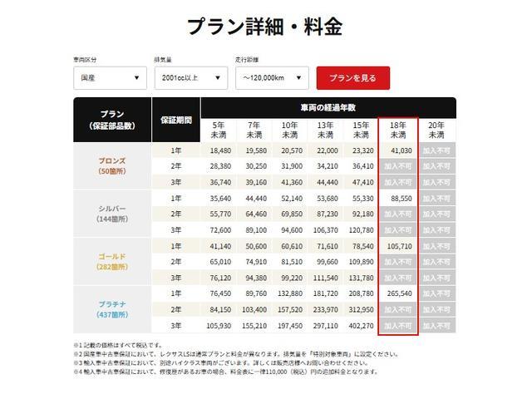Screen dimensions: 532x399
Task: Click the 402,270 price cell
Action: coord(362,325)
